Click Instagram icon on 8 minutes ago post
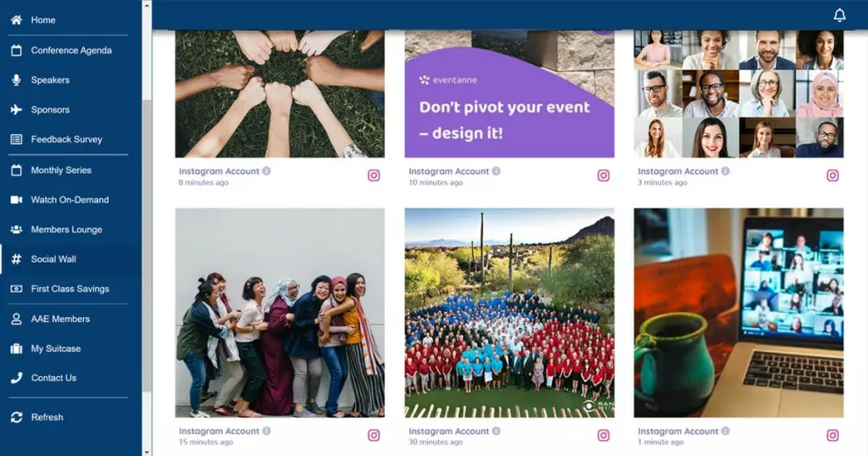868x456 pixels. [374, 175]
